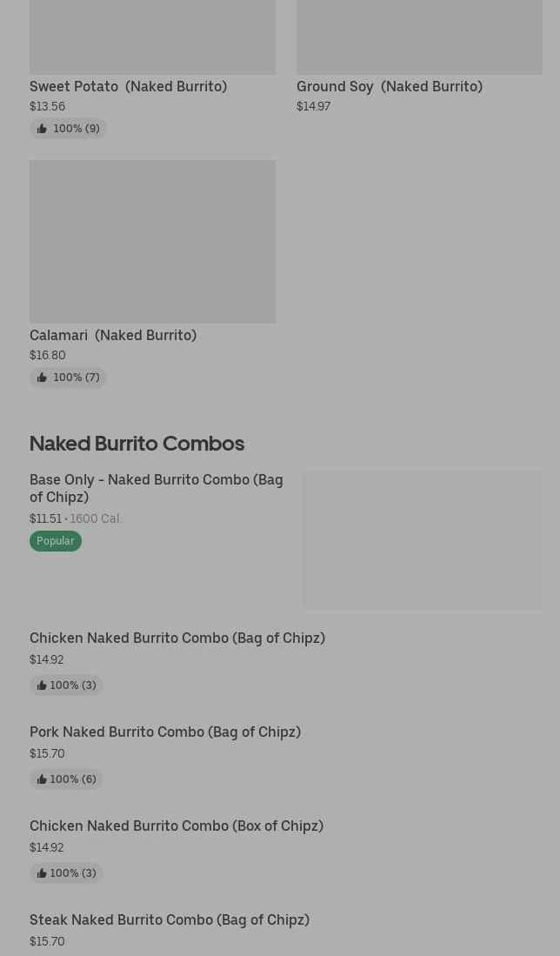This screenshot has height=956, width=560.
Task: Open Base Only Naked Burrito Combo image
Action: coord(423,539)
